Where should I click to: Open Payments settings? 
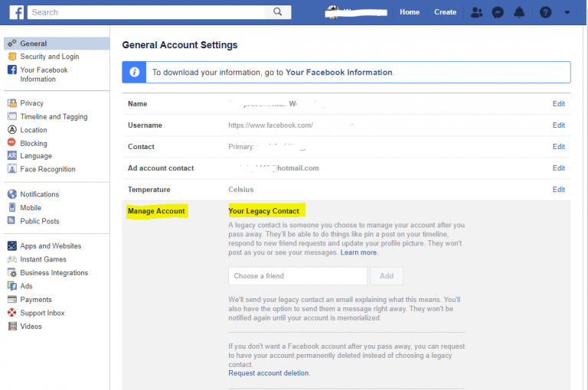(36, 300)
